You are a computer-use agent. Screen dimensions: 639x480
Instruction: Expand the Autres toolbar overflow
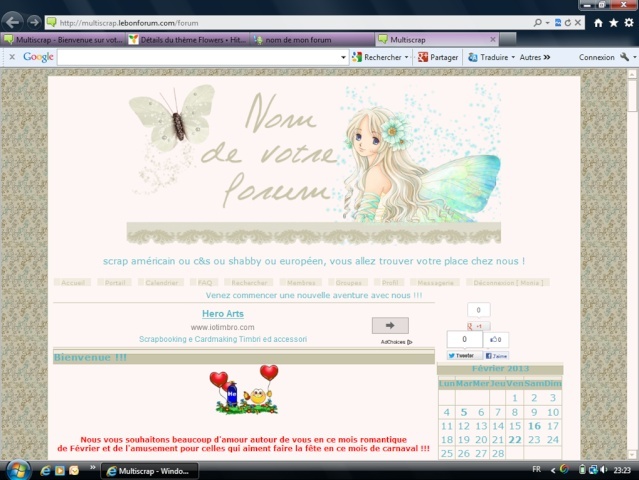tap(535, 57)
